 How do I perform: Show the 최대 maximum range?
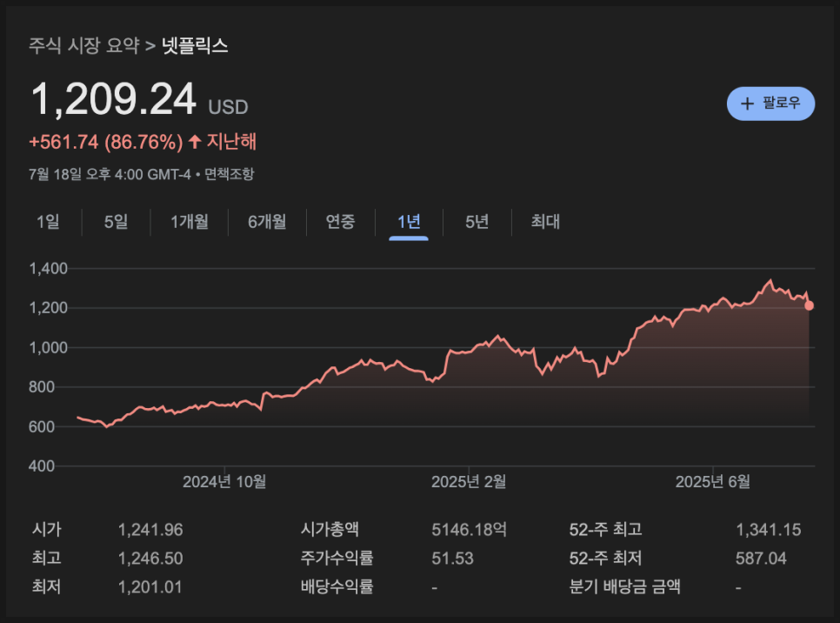coord(545,221)
